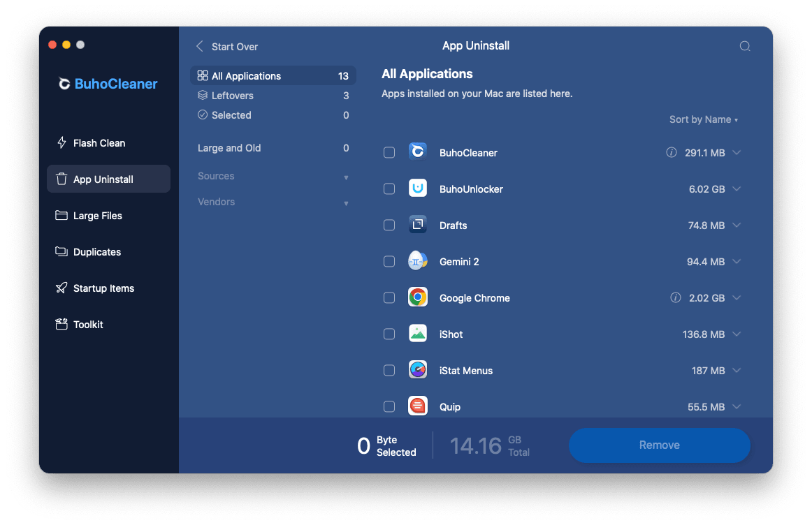Click the Duplicates sidebar icon

pyautogui.click(x=63, y=251)
